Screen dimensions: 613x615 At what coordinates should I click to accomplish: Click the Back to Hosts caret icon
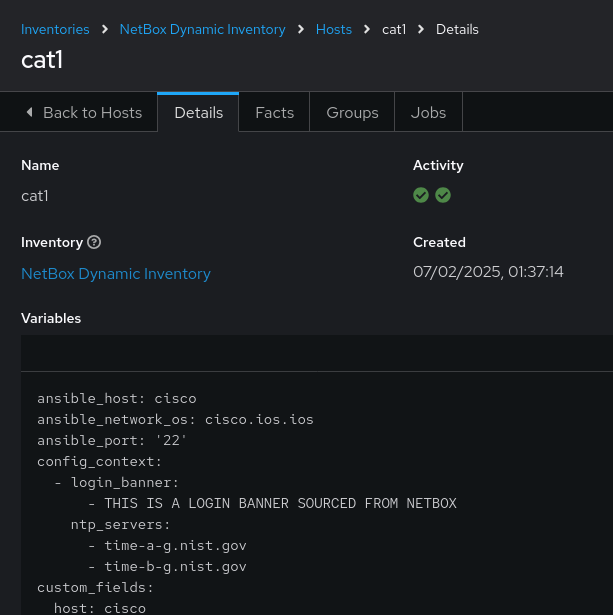(x=29, y=113)
